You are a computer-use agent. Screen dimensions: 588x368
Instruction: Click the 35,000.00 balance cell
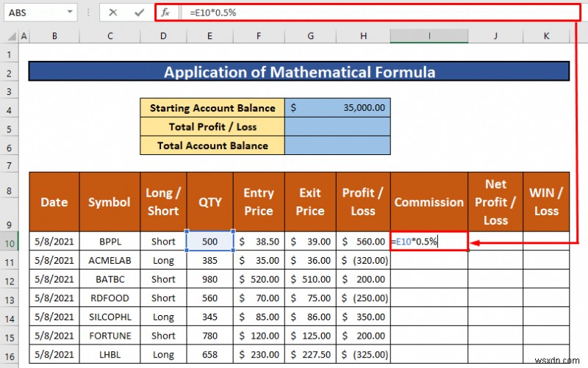point(337,108)
